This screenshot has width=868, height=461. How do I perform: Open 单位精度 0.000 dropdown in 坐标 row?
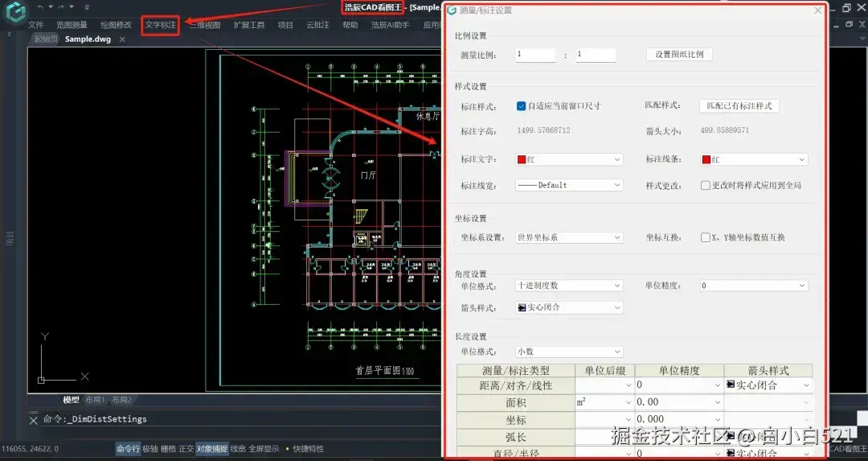point(679,419)
